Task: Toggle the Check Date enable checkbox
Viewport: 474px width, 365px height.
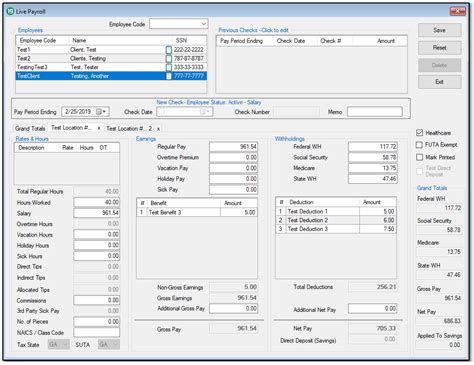Action: pos(161,112)
